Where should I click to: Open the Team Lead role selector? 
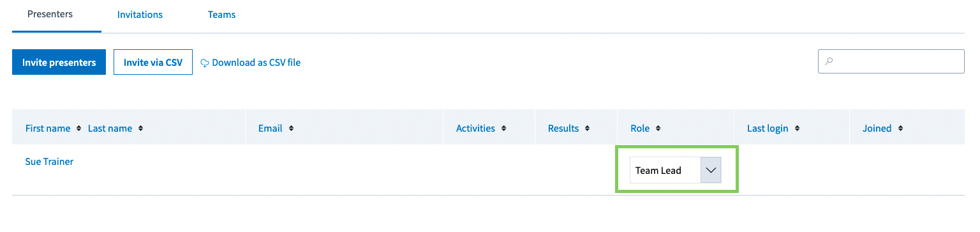click(x=676, y=171)
